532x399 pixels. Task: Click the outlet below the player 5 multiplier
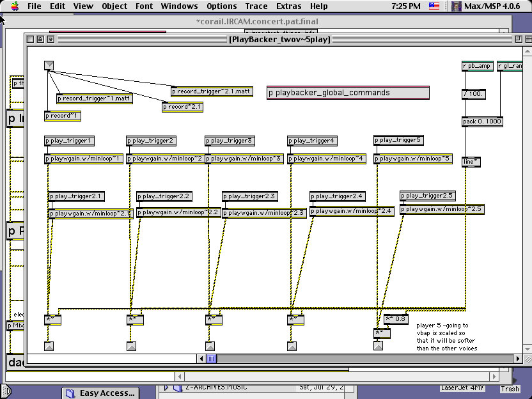pos(378,346)
